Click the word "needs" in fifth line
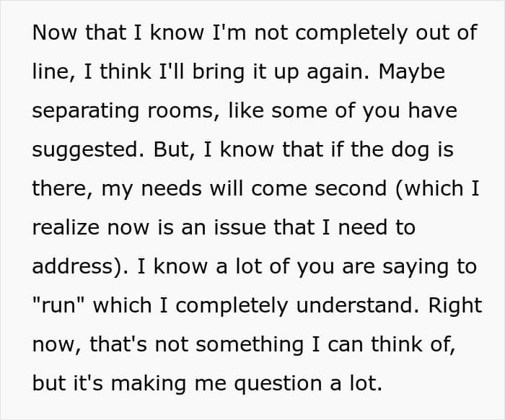The image size is (505, 420). coord(172,188)
